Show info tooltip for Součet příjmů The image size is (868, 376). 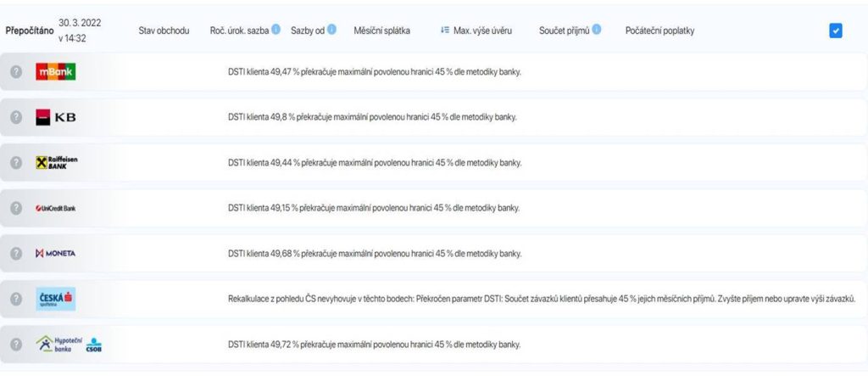(x=596, y=30)
